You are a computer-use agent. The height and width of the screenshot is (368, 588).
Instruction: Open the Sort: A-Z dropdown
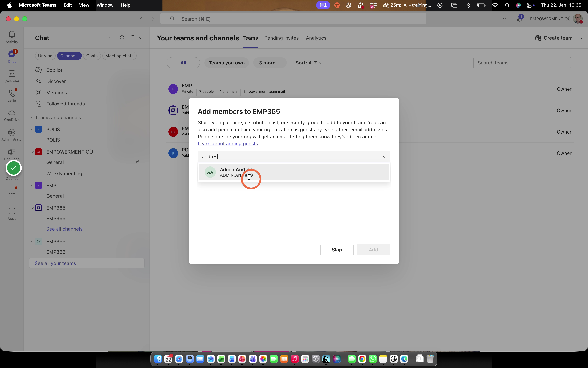[x=309, y=63]
